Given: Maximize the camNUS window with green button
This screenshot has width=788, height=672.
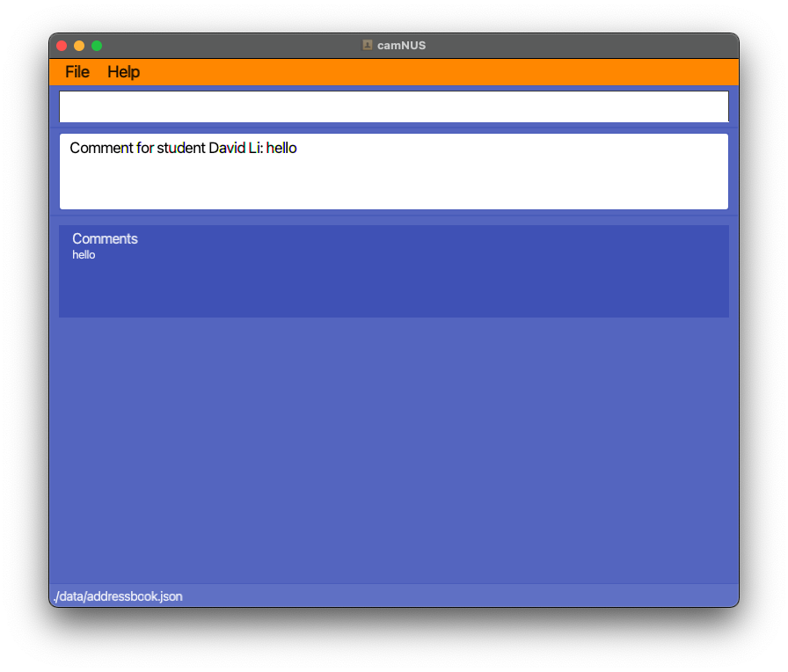Looking at the screenshot, I should pos(97,46).
